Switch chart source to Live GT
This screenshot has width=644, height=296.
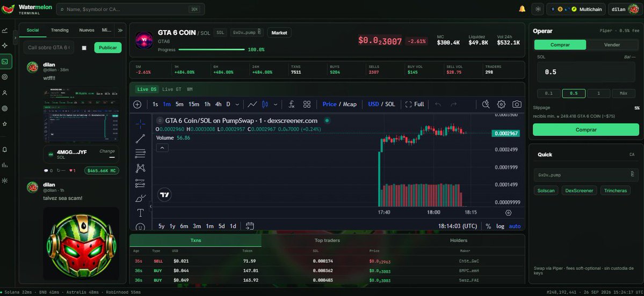172,90
